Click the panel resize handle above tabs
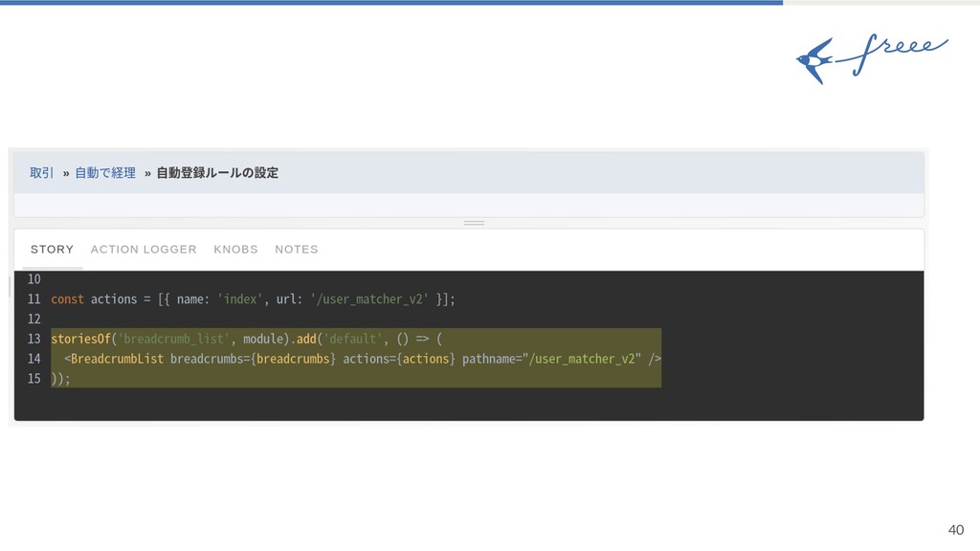This screenshot has width=980, height=551. (474, 222)
